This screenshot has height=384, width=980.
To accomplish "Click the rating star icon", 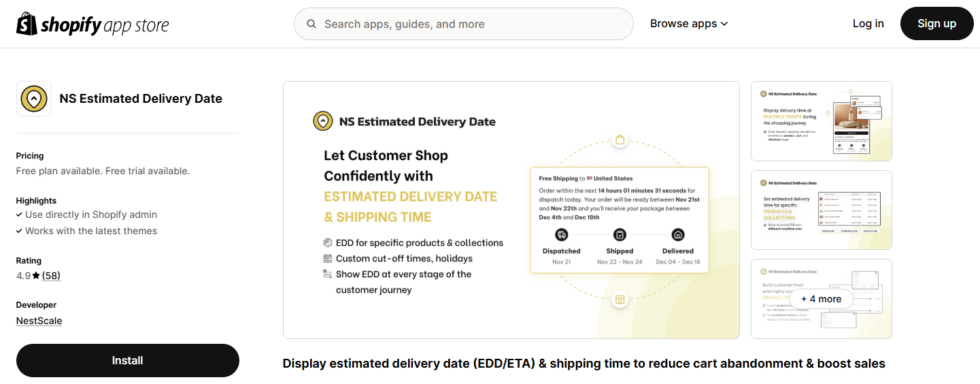I will (36, 276).
